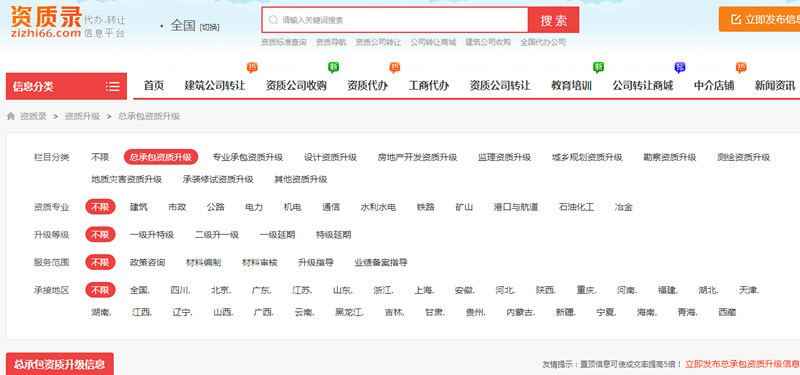Click the green new badge above 资质公司收购

pyautogui.click(x=334, y=67)
